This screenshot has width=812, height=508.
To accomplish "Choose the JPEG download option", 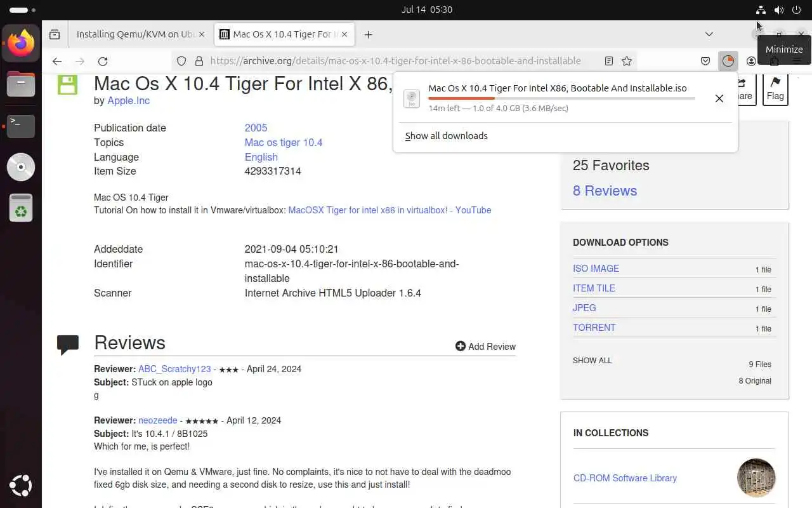I will [584, 308].
